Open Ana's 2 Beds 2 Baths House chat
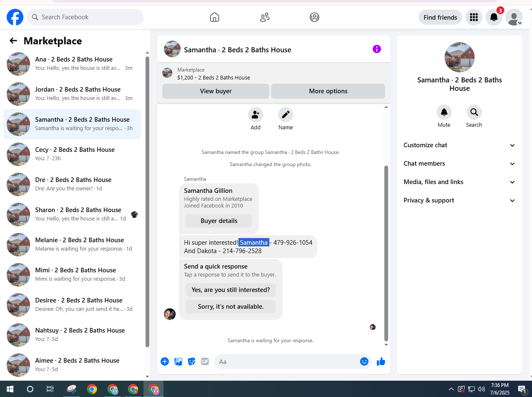 [x=72, y=64]
